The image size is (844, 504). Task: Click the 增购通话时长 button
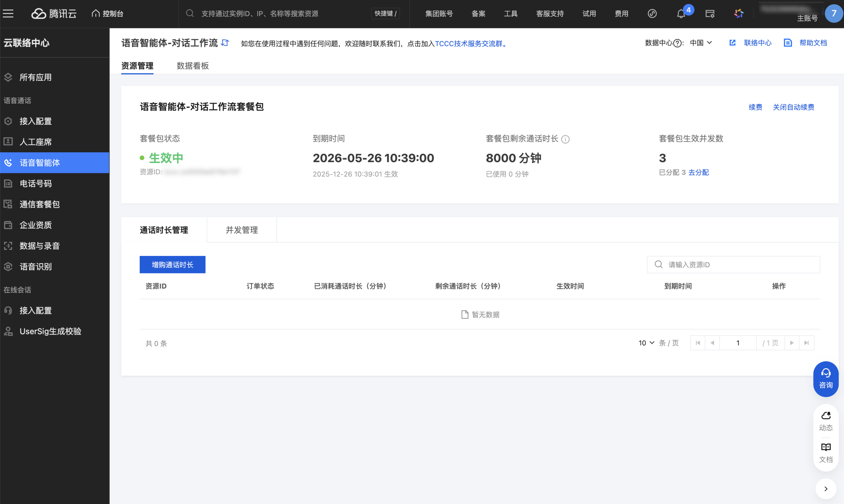click(172, 265)
